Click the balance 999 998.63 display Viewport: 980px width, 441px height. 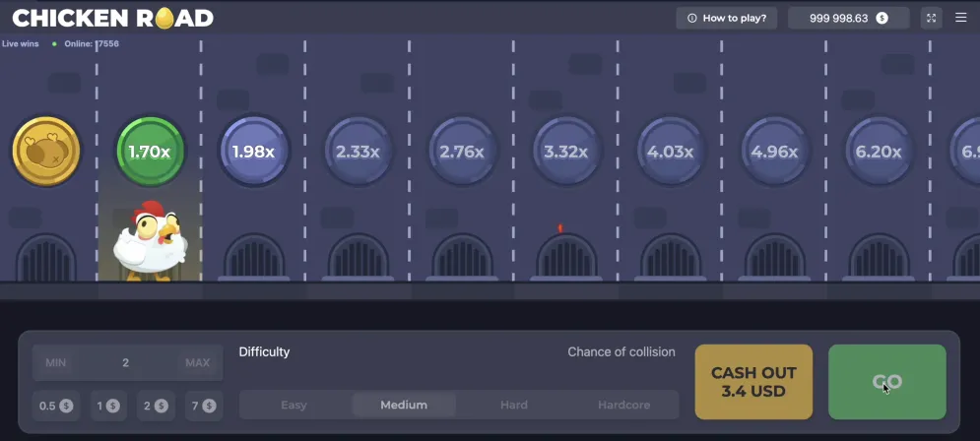coord(848,18)
